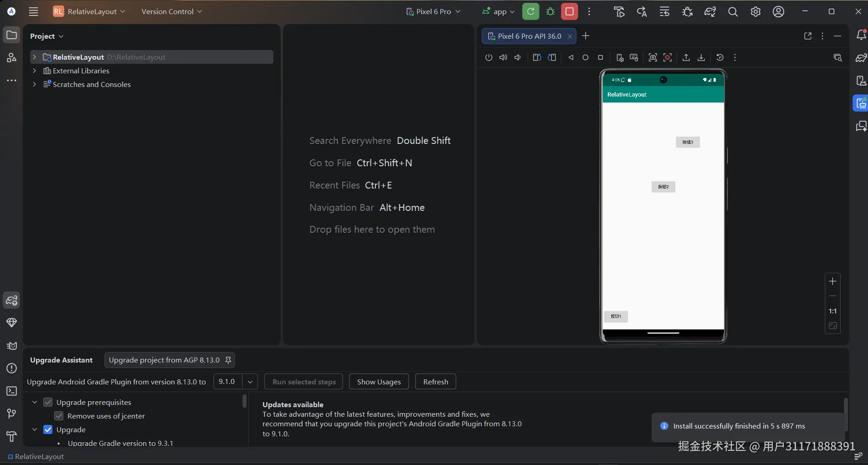Expand the External Libraries node

[x=34, y=71]
